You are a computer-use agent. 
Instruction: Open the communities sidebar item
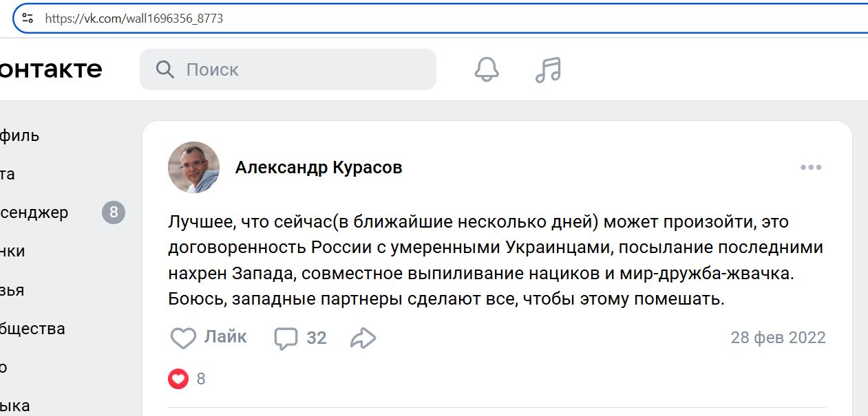tap(32, 329)
